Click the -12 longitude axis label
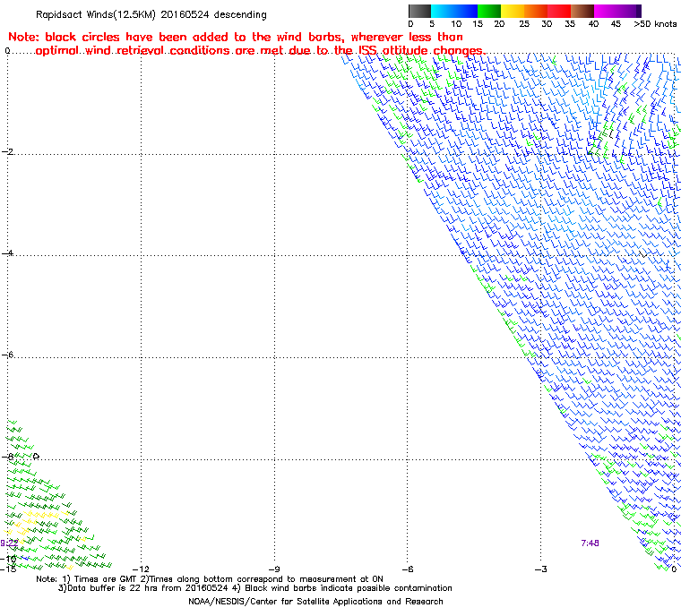681x616 pixels. [x=141, y=569]
